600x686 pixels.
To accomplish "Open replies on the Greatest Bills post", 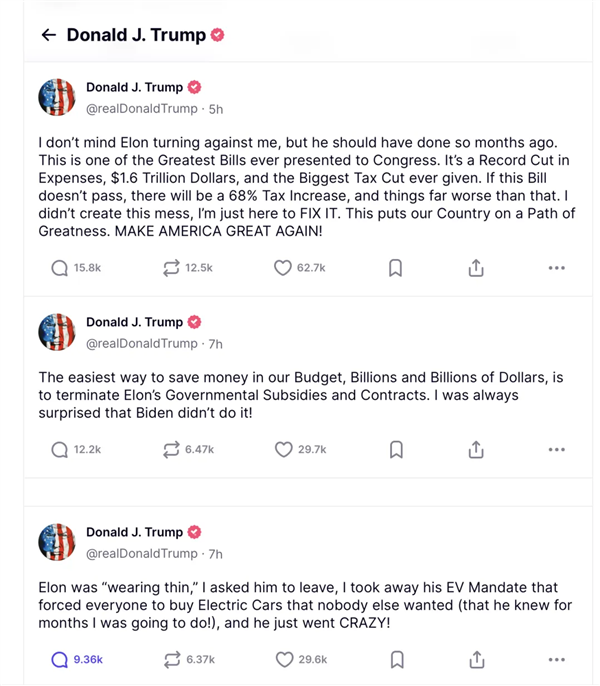I will point(60,268).
